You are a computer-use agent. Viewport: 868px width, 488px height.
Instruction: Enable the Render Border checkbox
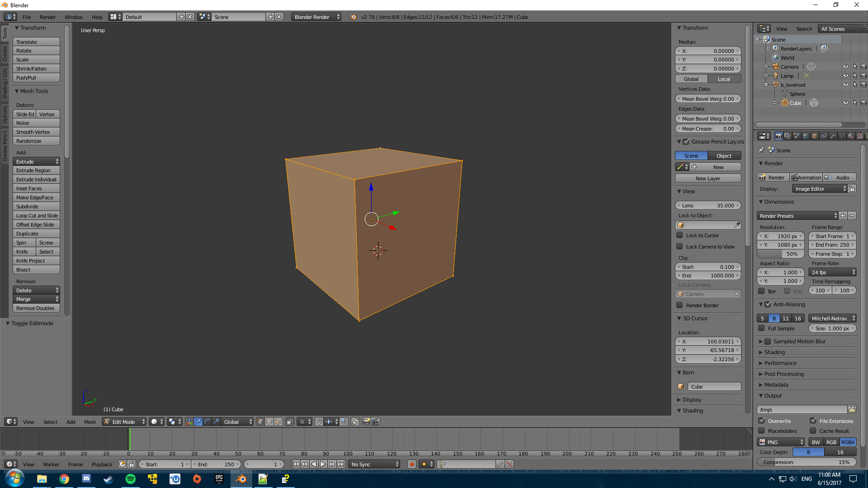tap(680, 305)
